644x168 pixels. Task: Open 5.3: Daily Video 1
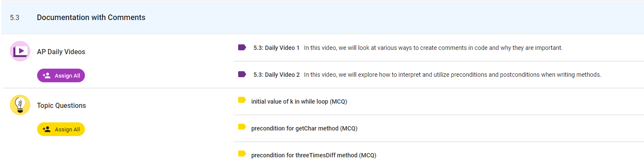pyautogui.click(x=277, y=48)
